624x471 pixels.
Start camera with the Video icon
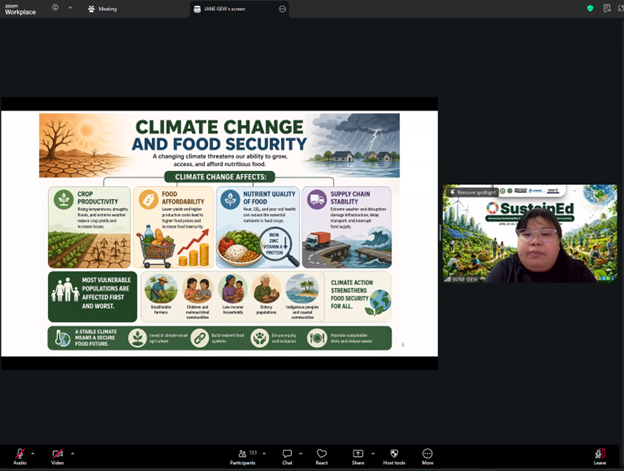pyautogui.click(x=57, y=453)
